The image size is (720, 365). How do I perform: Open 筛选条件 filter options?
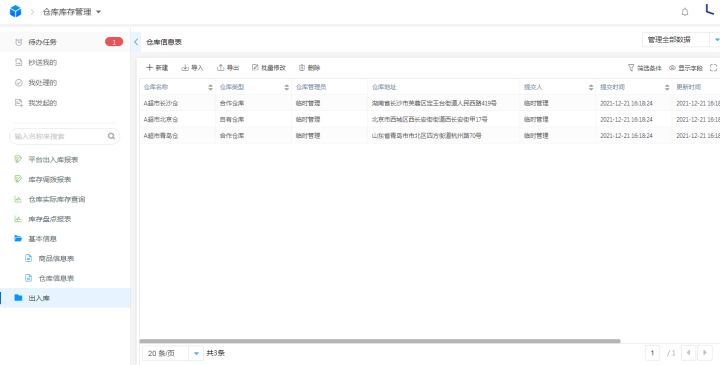tap(645, 68)
